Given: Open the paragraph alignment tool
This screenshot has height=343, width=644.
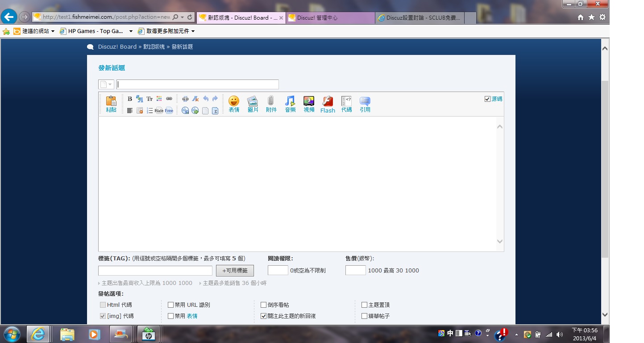Looking at the screenshot, I should point(130,110).
